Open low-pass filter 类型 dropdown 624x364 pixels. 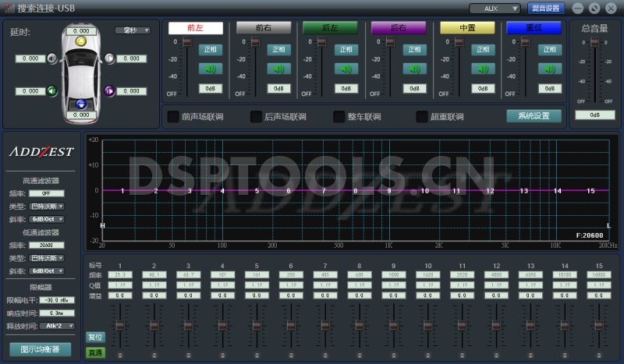(x=47, y=258)
